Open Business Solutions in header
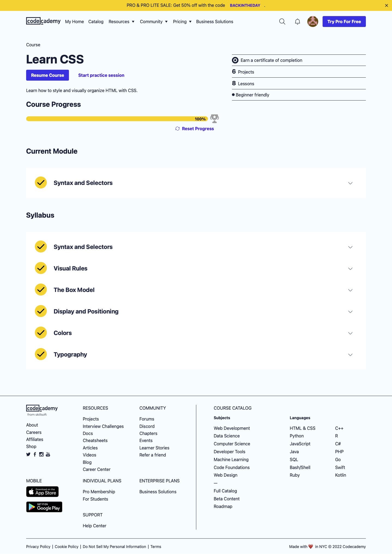Image resolution: width=392 pixels, height=554 pixels. [215, 22]
